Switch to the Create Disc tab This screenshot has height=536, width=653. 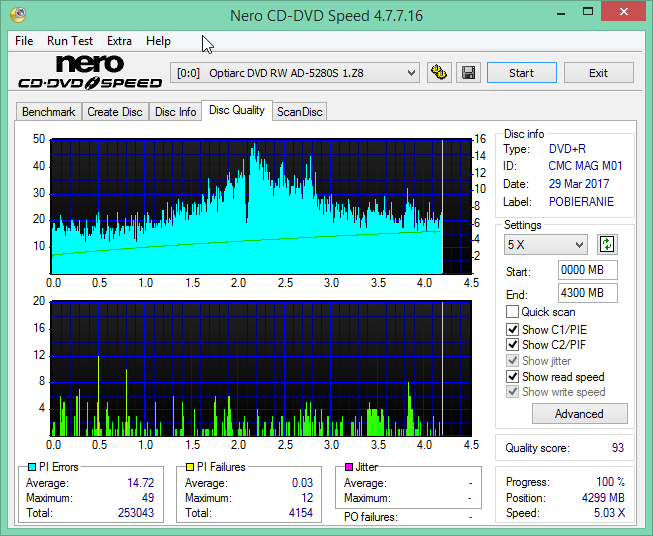coord(115,112)
